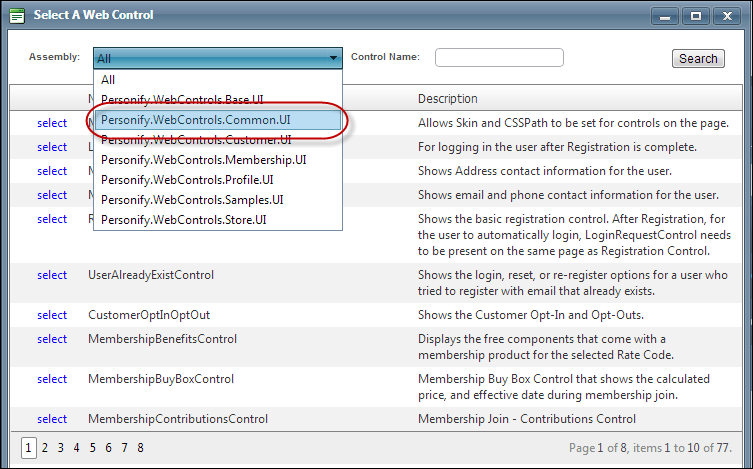Maximize the Select A Web Control window

695,16
